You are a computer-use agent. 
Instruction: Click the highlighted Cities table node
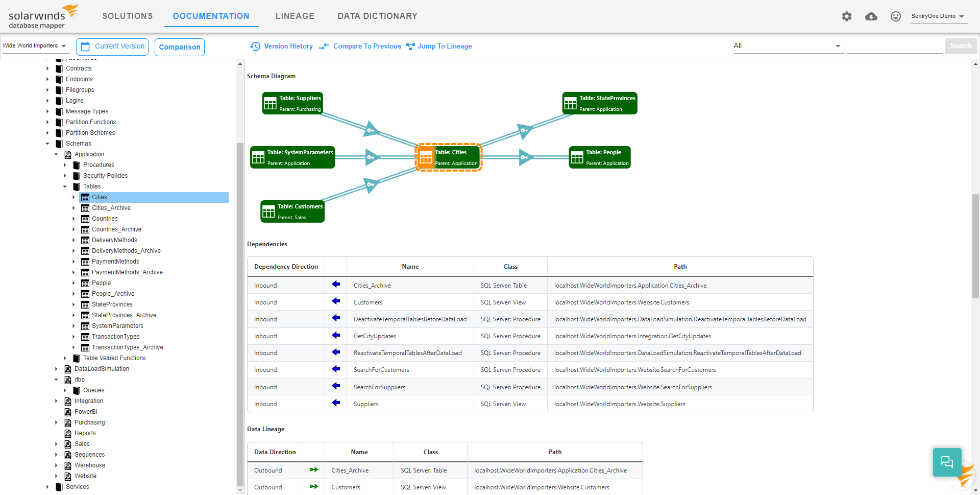coord(449,157)
